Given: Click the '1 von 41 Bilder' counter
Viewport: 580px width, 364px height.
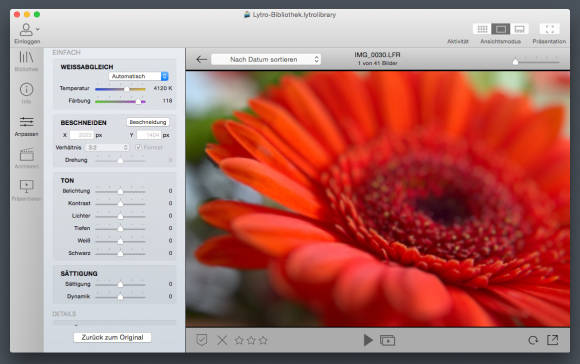Looking at the screenshot, I should click(377, 63).
